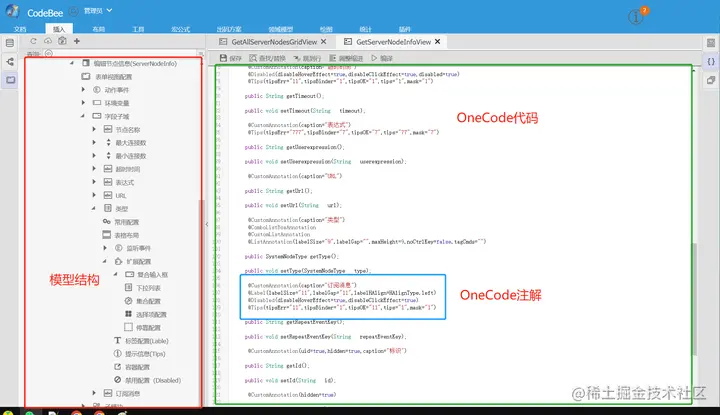Select 禁用配置 (Disabled) tree node

147,380
